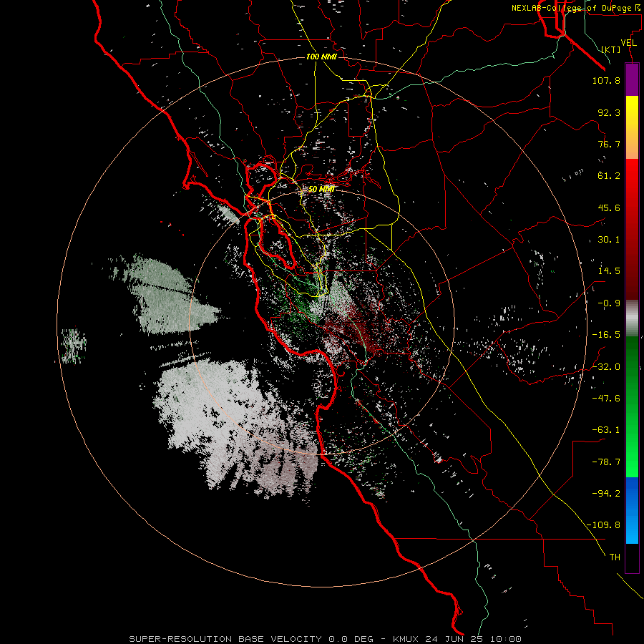
Task: Pick the yellow-orange segment of the color bar
Action: tap(632, 127)
